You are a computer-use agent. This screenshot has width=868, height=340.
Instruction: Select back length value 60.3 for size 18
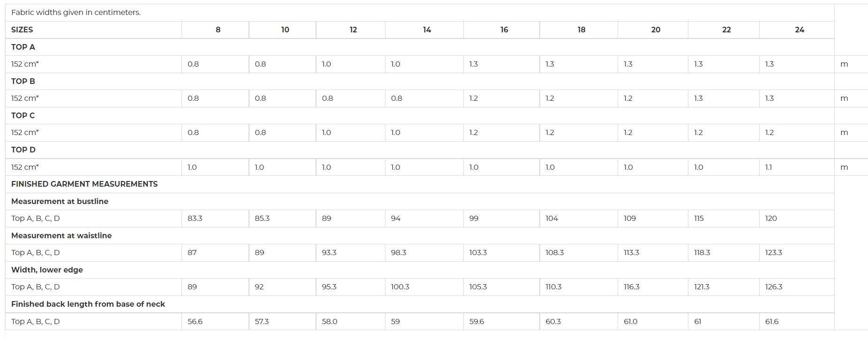coord(553,321)
